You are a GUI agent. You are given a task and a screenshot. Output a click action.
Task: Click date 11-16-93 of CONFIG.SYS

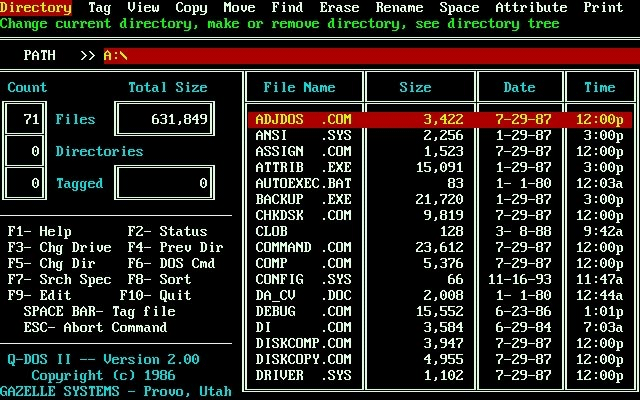pos(519,279)
